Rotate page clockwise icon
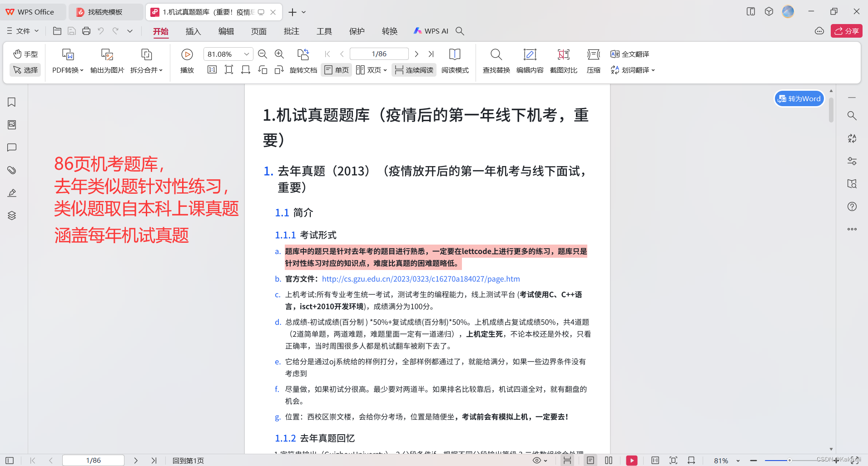The image size is (868, 466). tap(279, 69)
